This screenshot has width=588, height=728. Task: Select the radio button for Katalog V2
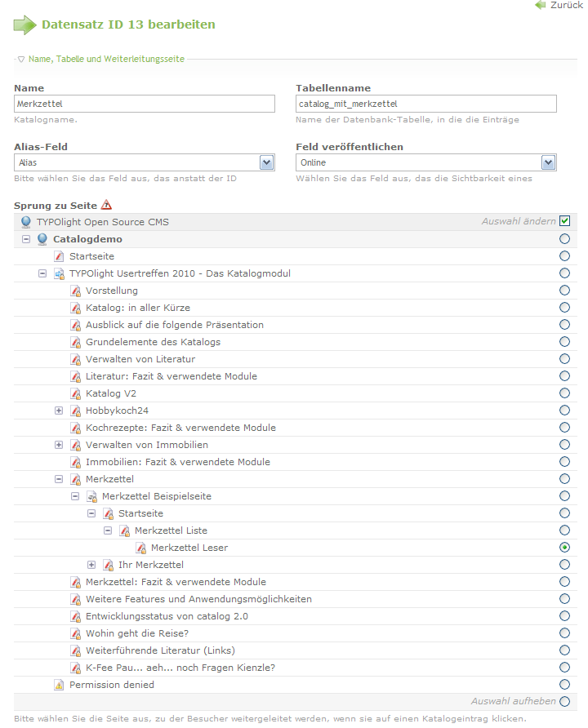coord(564,393)
